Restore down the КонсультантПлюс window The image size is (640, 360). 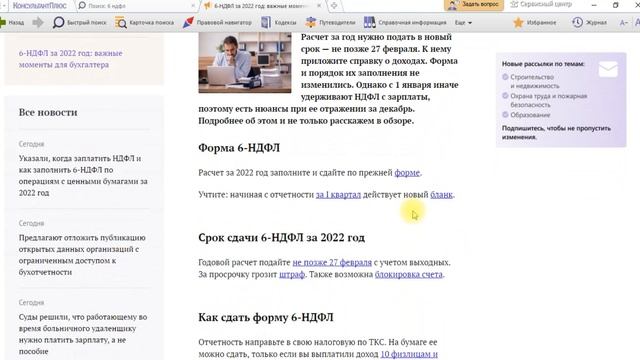(616, 5)
